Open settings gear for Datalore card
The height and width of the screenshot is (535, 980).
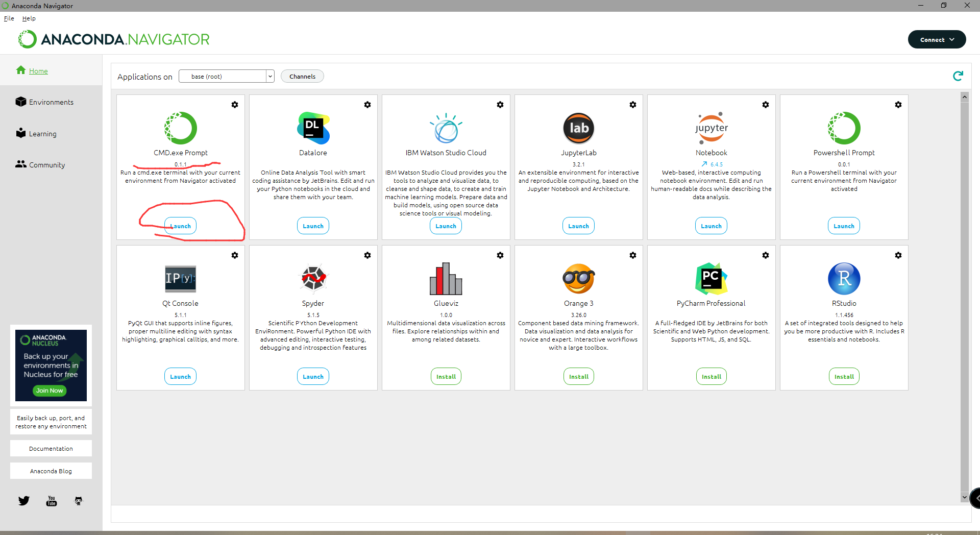pyautogui.click(x=367, y=105)
